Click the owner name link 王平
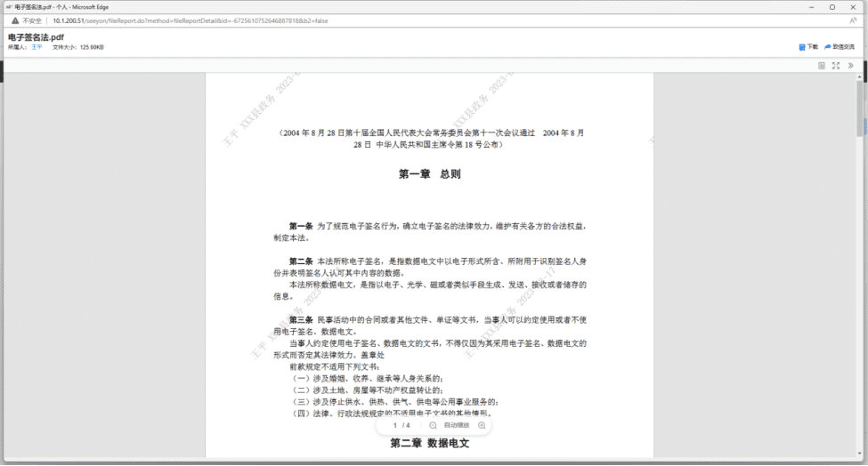Screen dimensions: 868x466 pyautogui.click(x=37, y=47)
